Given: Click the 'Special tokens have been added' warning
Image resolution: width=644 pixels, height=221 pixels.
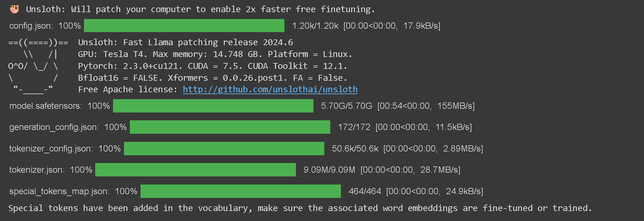Looking at the screenshot, I should point(300,208).
